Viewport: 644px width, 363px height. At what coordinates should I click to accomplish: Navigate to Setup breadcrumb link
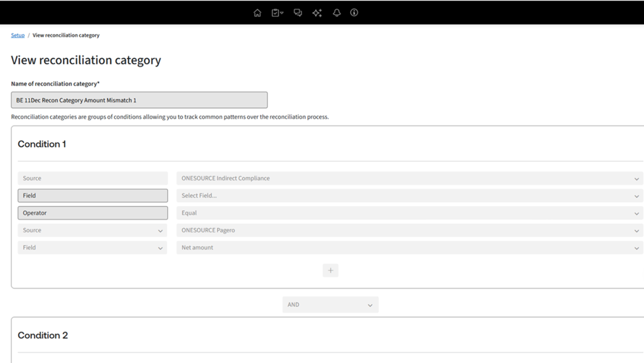(x=18, y=35)
